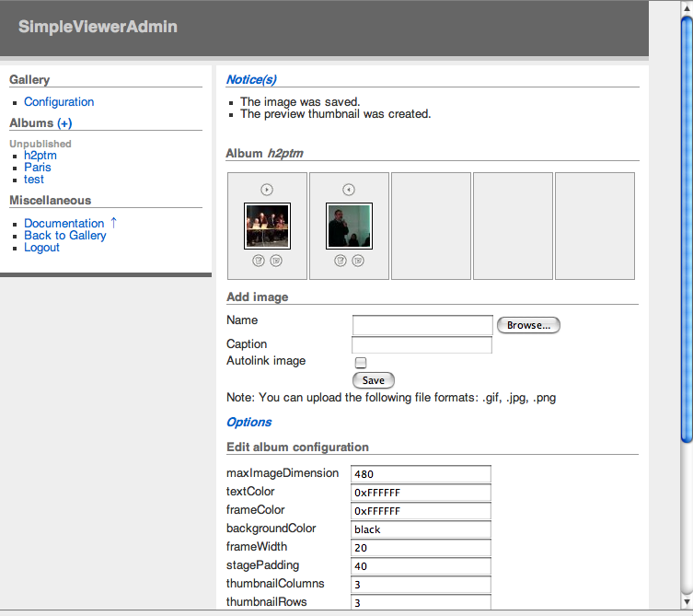Image resolution: width=693 pixels, height=616 pixels.
Task: Click the 'Album h2ptm' heading
Action: click(x=264, y=154)
